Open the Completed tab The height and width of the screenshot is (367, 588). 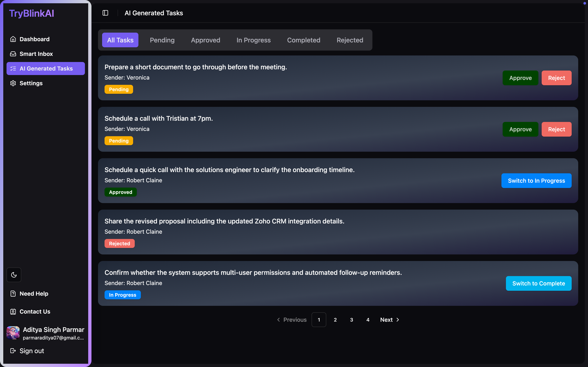coord(303,40)
